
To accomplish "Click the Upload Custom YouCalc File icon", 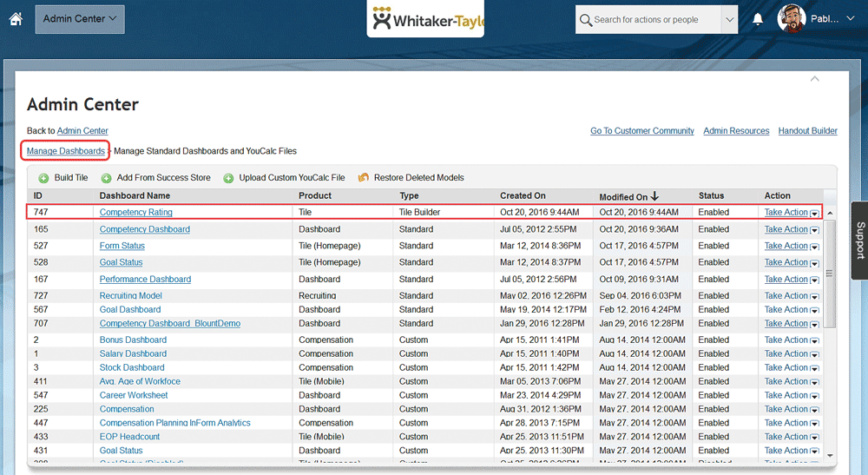I will 228,178.
